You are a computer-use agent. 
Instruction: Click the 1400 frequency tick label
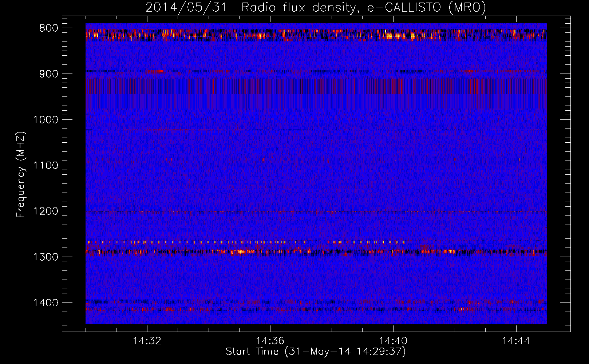[x=46, y=303]
